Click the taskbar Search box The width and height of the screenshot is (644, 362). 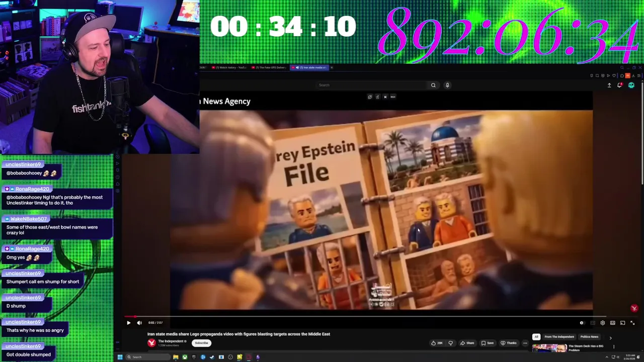click(147, 357)
